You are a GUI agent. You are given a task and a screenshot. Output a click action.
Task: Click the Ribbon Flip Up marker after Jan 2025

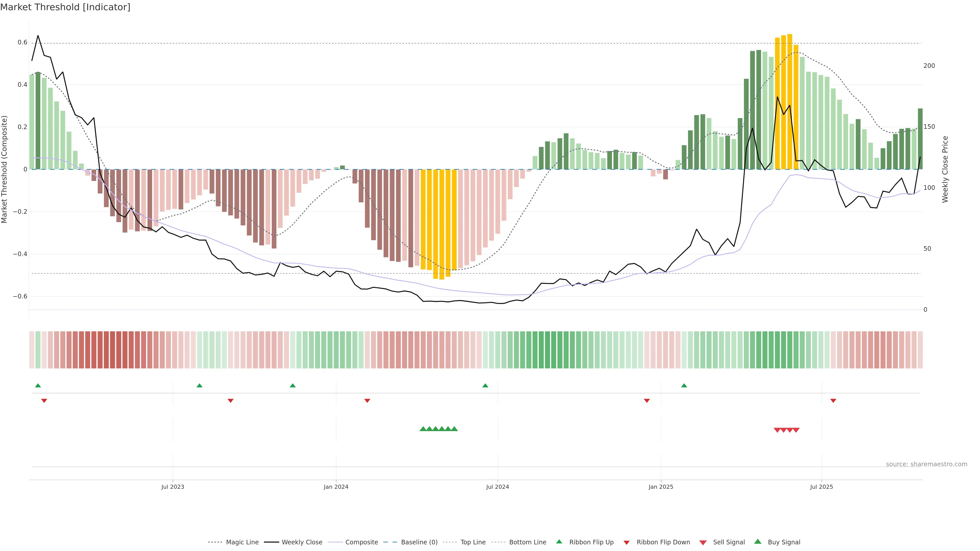click(684, 386)
